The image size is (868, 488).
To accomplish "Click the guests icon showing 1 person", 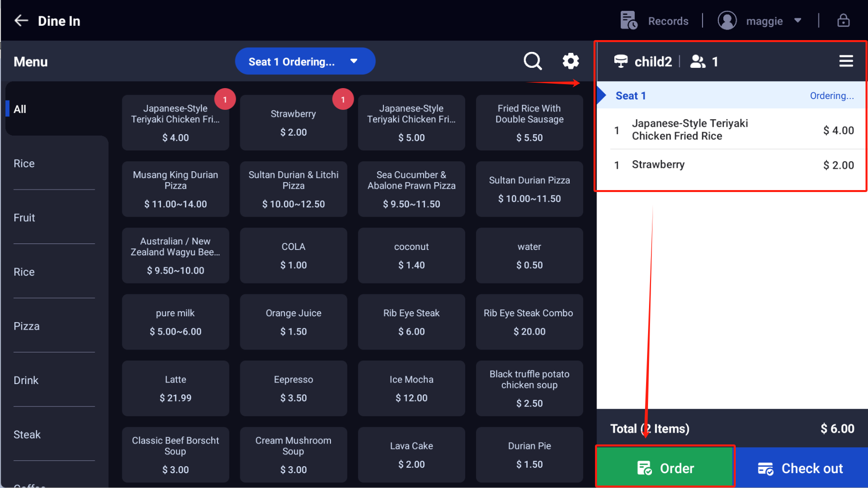I will [699, 61].
